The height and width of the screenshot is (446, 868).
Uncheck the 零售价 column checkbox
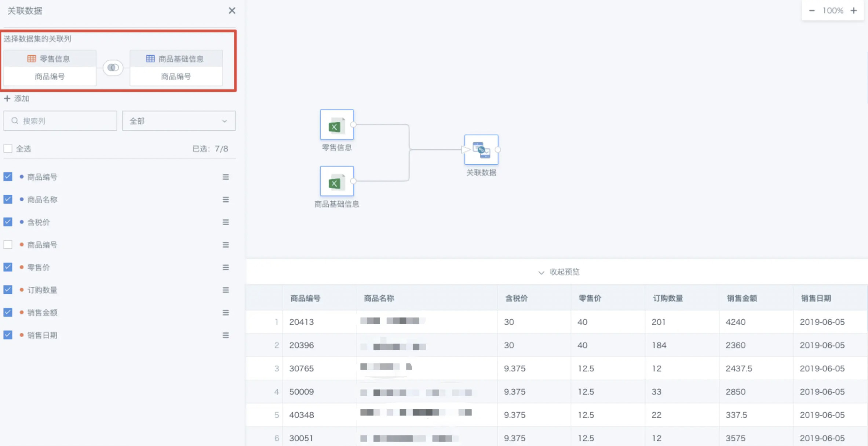[x=8, y=267]
